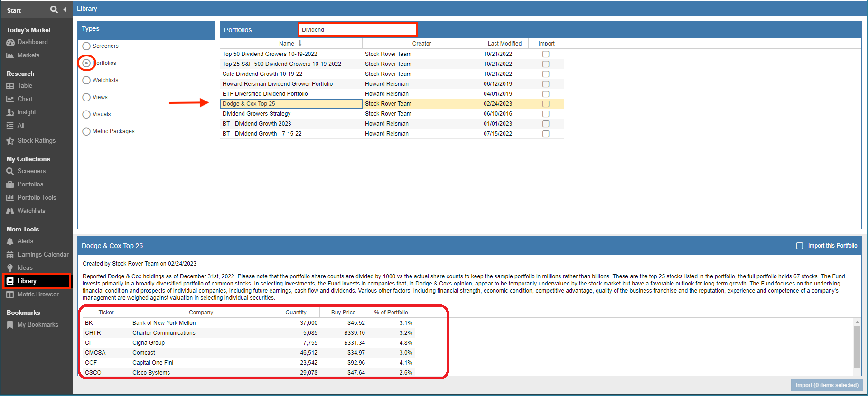
Task: Select the Portfolios type radio button
Action: point(86,63)
